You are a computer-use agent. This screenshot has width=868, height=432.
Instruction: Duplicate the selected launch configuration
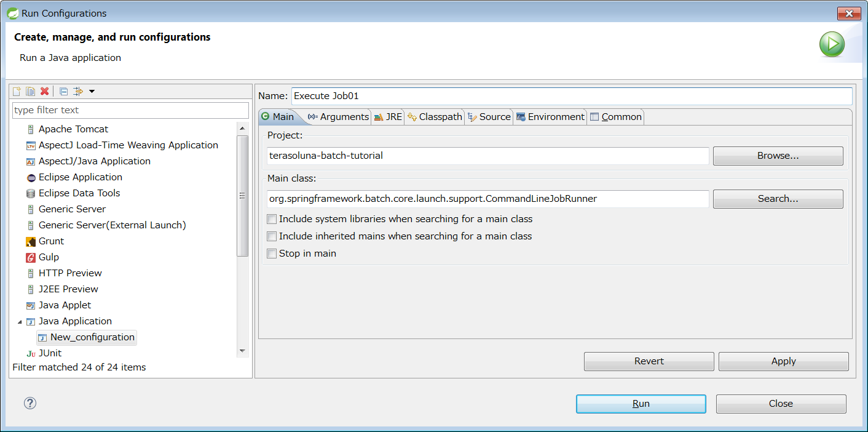pos(30,91)
